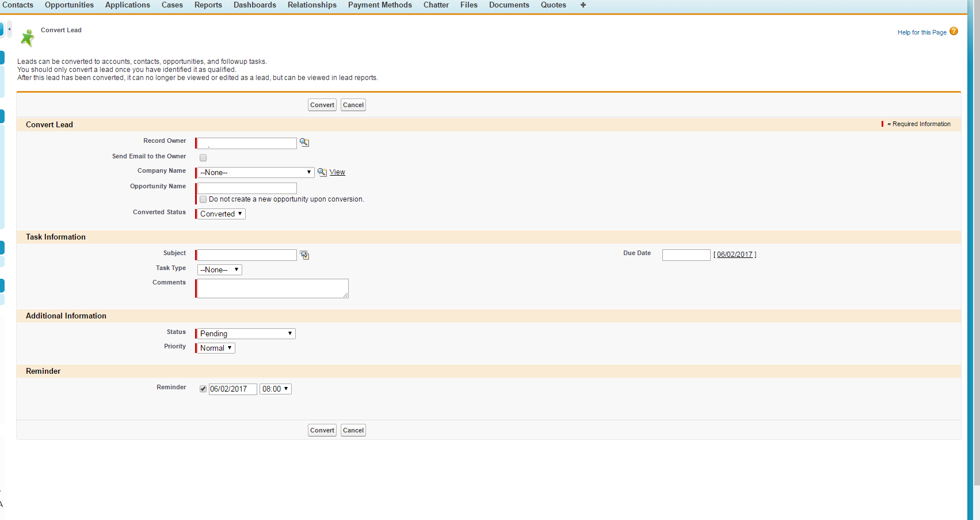980x520 pixels.
Task: Go to the Quotes tab
Action: (x=554, y=5)
